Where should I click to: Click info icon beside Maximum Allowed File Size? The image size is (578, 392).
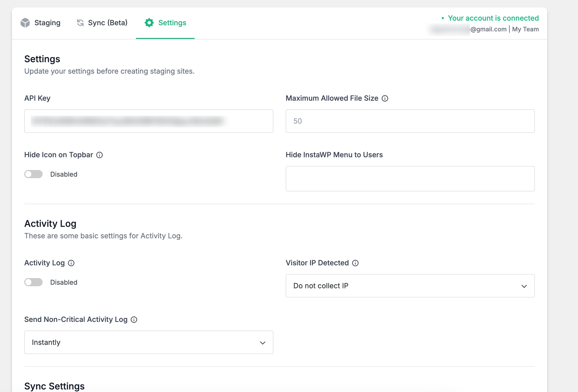[385, 98]
